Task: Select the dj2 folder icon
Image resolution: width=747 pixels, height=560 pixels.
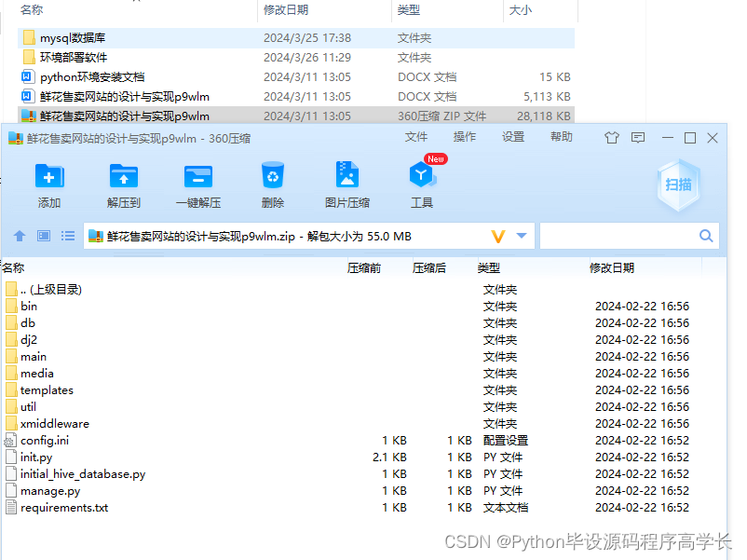Action: click(12, 339)
